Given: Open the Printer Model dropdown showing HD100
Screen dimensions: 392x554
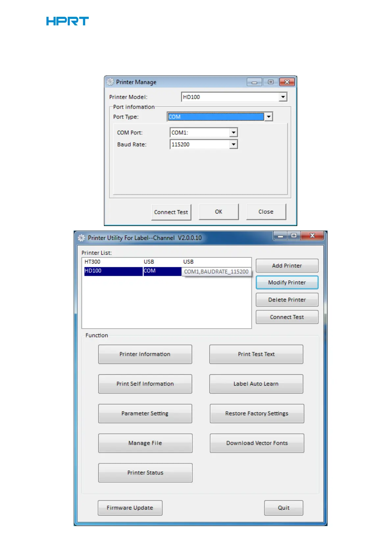Looking at the screenshot, I should (x=234, y=97).
